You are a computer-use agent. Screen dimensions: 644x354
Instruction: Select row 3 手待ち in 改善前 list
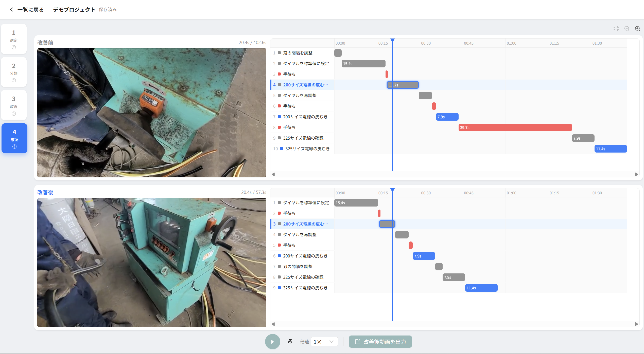[302, 74]
